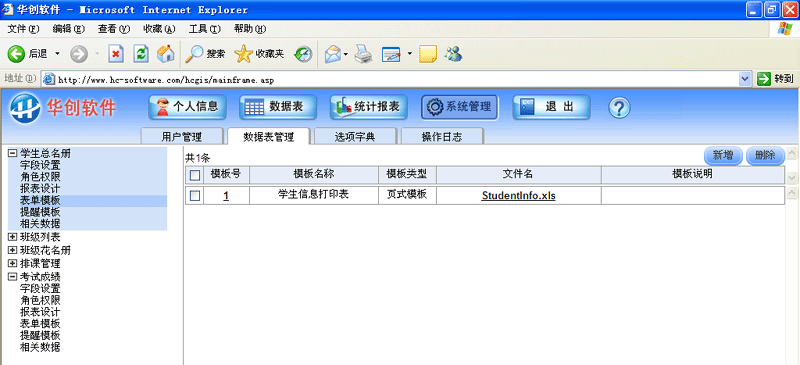Switch to the 数据表管理 tab

[268, 136]
